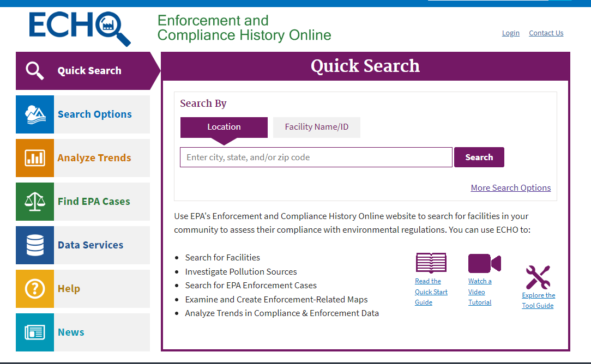Select the Quick Search magnifying glass icon

[x=34, y=70]
